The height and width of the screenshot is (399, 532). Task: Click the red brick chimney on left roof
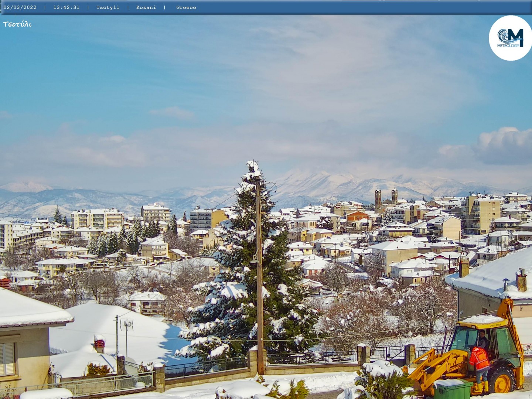point(99,344)
